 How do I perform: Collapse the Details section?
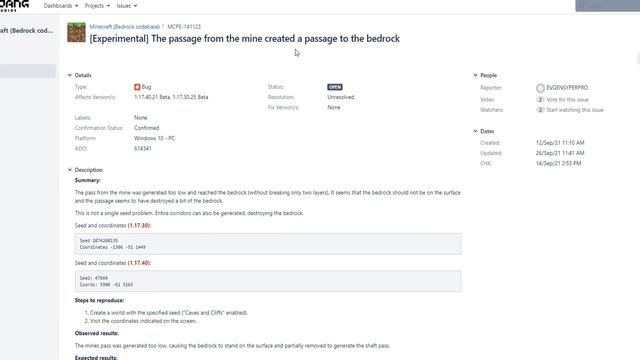point(70,75)
